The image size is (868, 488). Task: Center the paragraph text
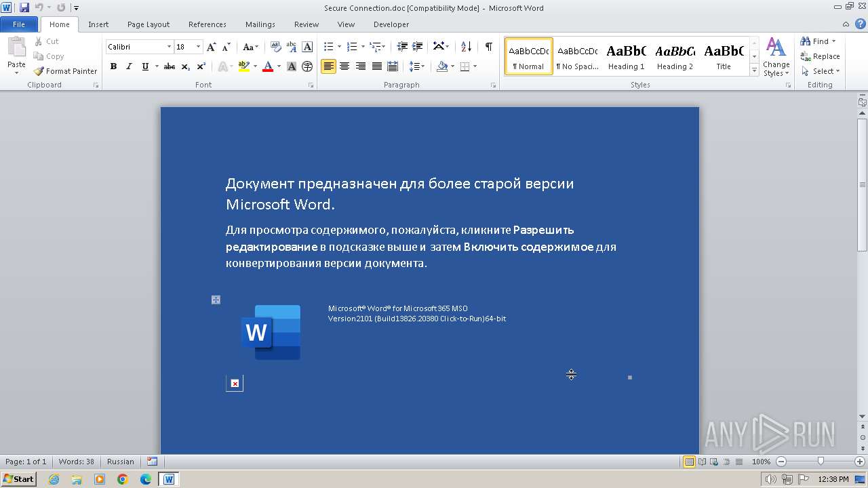(x=344, y=66)
